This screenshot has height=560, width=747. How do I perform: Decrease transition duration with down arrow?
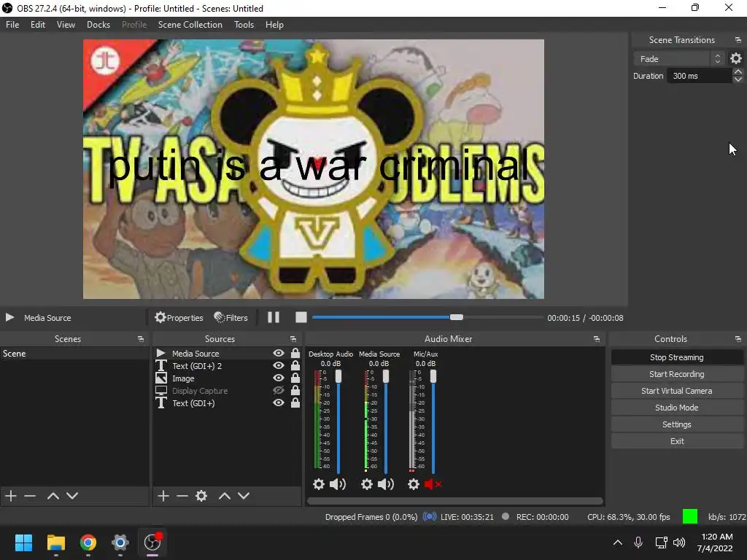pos(738,79)
